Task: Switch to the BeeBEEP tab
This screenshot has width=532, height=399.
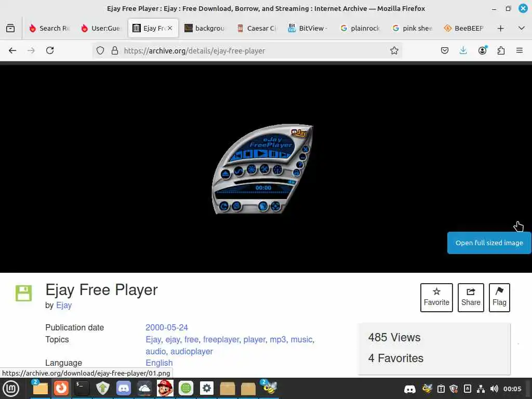Action: coord(464,28)
